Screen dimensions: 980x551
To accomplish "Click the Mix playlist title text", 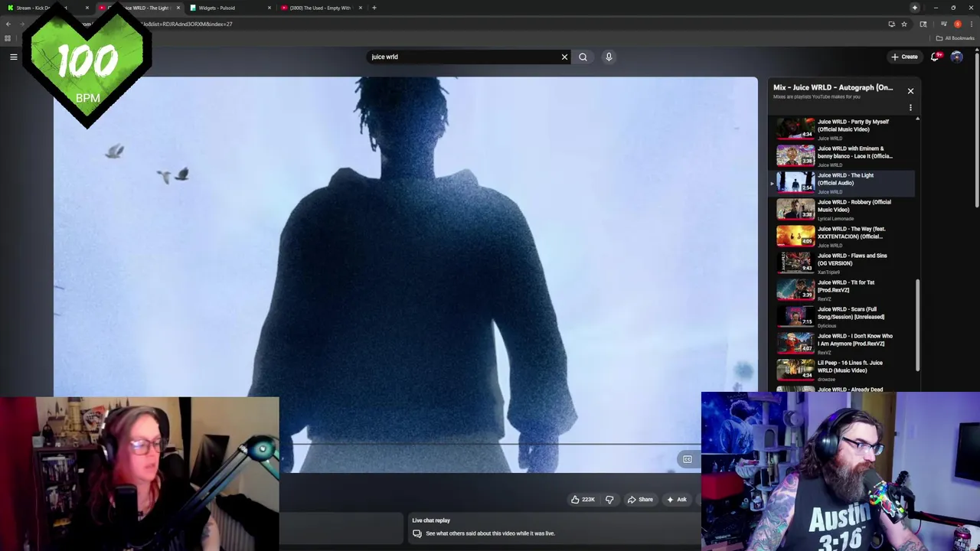I will (833, 87).
